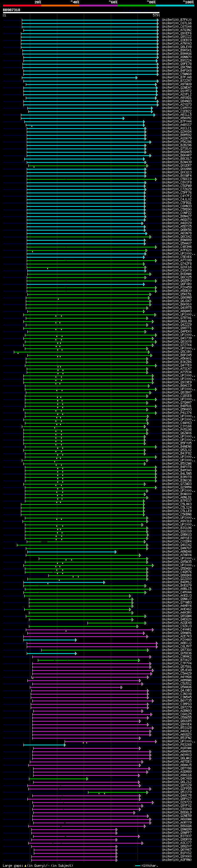Click the purple ~60% identity legend segment
Viewport: 197px width, 868px height.
pyautogui.click(x=99, y=6)
